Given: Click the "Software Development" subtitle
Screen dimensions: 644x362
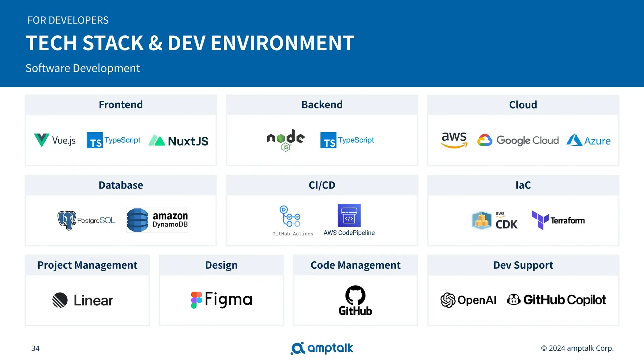Looking at the screenshot, I should click(x=83, y=68).
